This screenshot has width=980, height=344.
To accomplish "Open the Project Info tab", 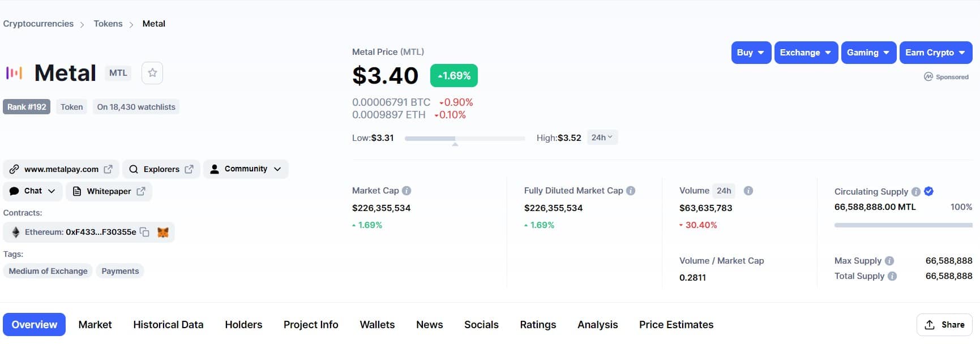I will [x=311, y=325].
